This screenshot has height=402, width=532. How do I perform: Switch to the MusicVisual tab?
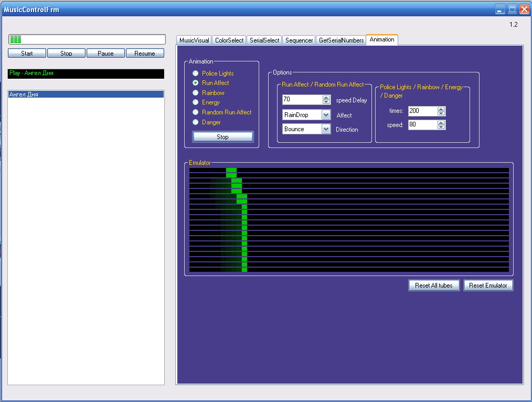click(x=194, y=40)
